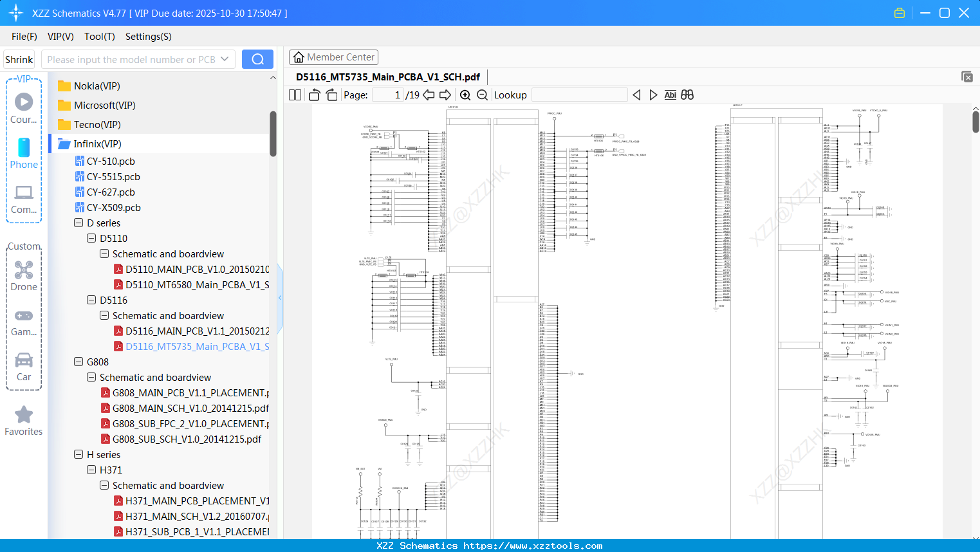Collapse Schematic and boardview under D5116
Screen dimensions: 980x552
pos(104,316)
